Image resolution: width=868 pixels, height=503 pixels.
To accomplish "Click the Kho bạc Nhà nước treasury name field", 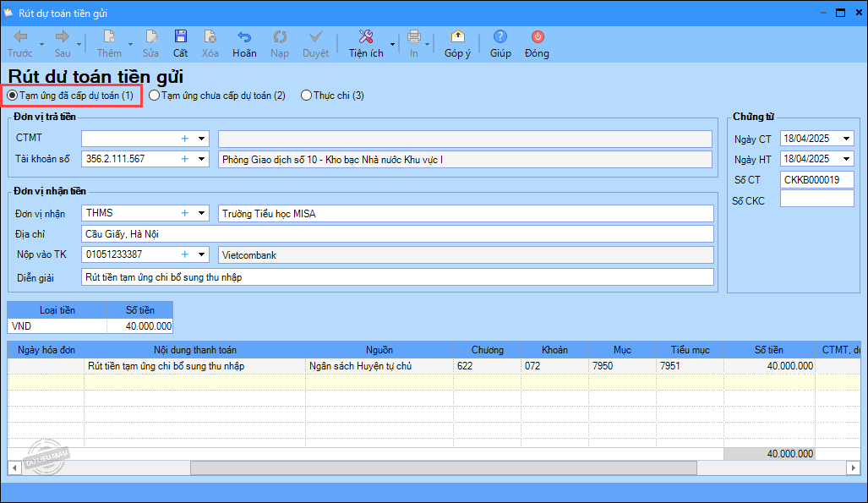I will [465, 160].
